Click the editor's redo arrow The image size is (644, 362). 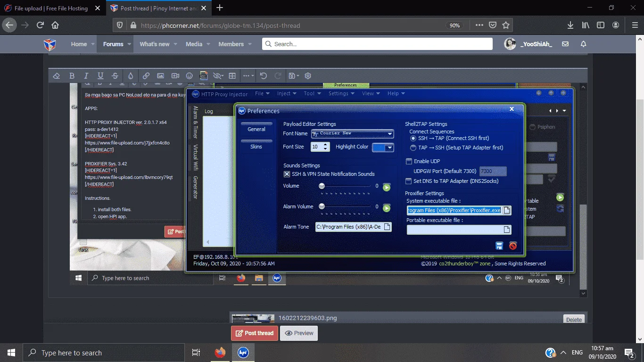(x=278, y=76)
